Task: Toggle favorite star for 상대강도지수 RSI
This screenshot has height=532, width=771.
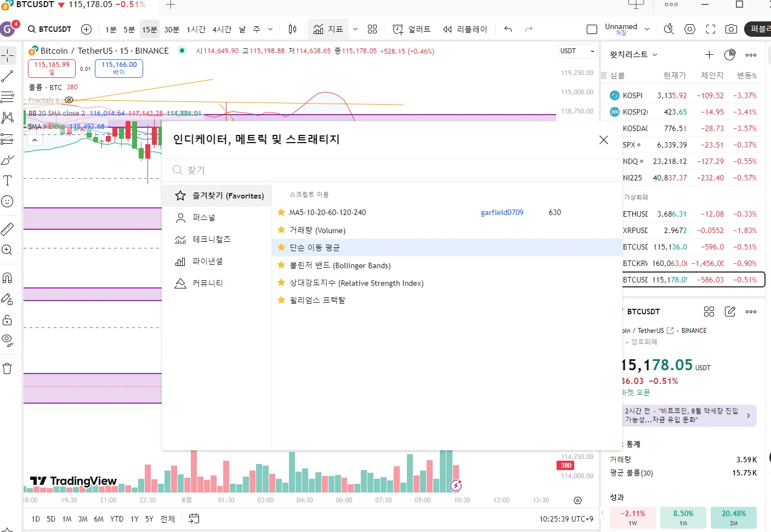Action: [281, 282]
